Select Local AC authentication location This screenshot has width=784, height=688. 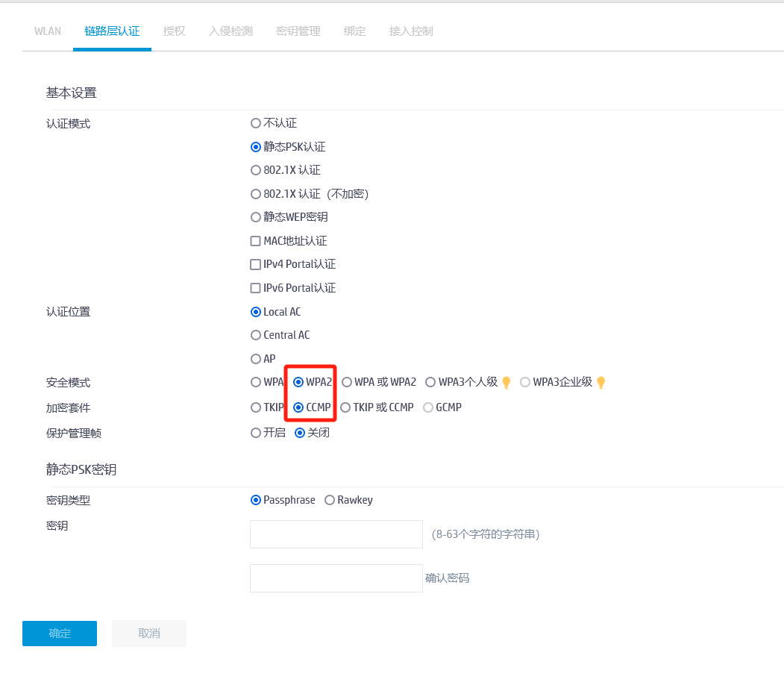coord(256,312)
